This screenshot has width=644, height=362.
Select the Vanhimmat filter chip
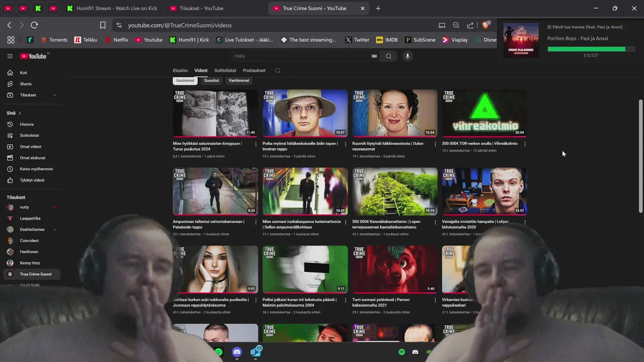238,80
